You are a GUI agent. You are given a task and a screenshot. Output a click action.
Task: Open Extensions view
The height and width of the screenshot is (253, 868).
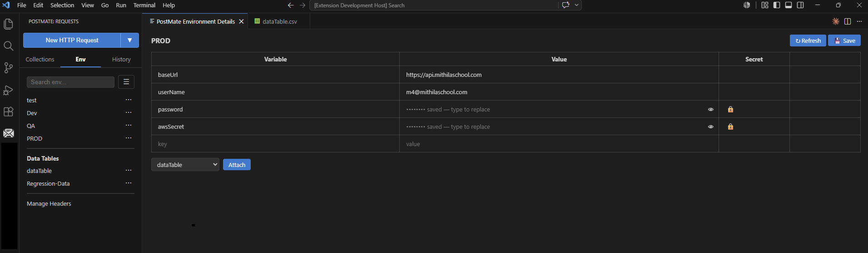pyautogui.click(x=8, y=112)
